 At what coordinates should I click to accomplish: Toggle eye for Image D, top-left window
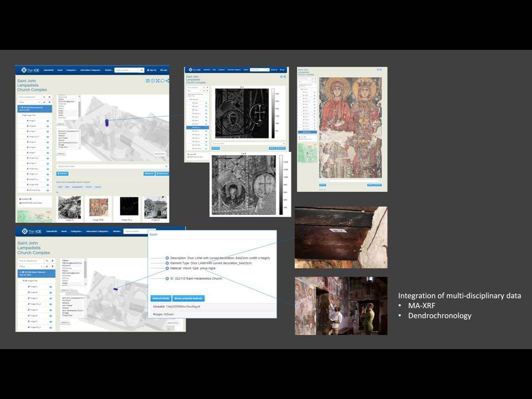pyautogui.click(x=48, y=142)
